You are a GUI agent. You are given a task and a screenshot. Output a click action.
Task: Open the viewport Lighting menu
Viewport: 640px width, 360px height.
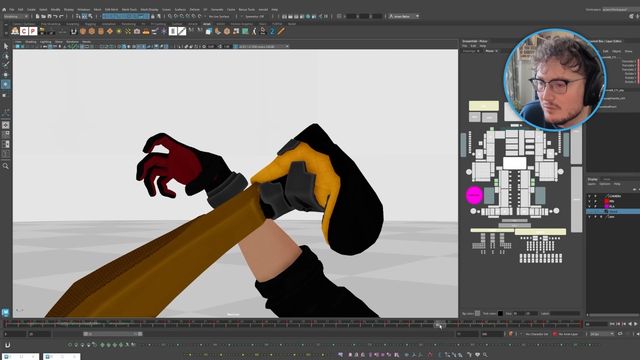[46, 42]
